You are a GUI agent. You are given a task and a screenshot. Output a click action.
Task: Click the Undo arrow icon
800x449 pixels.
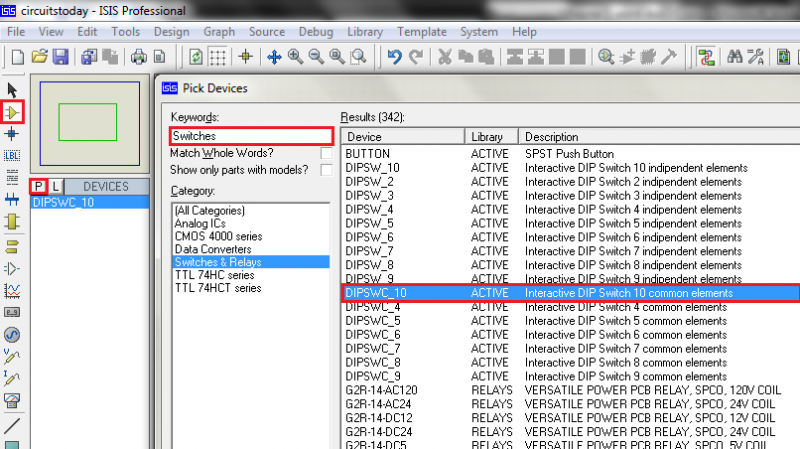(394, 56)
